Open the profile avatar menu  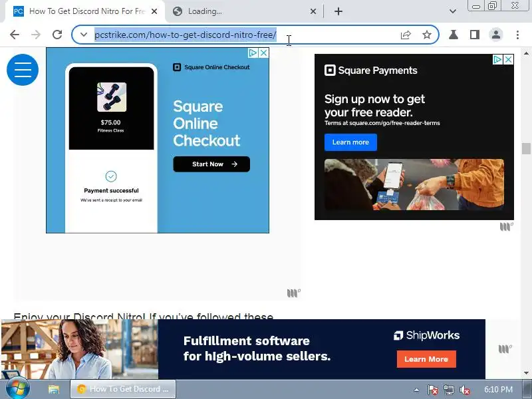tap(495, 35)
